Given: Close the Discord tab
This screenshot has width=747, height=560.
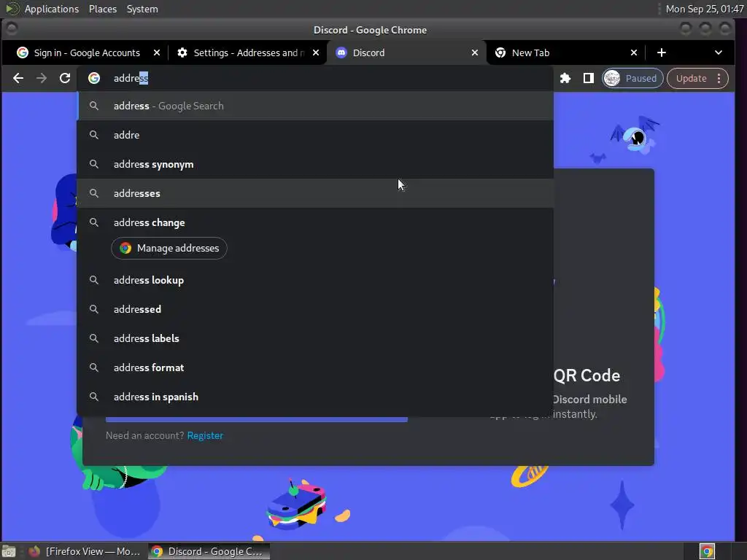Looking at the screenshot, I should tap(474, 52).
